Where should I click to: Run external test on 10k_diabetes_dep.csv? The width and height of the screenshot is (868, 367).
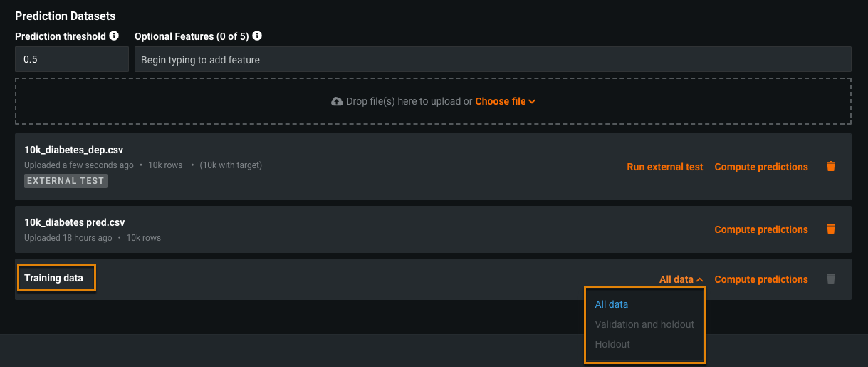(x=664, y=167)
